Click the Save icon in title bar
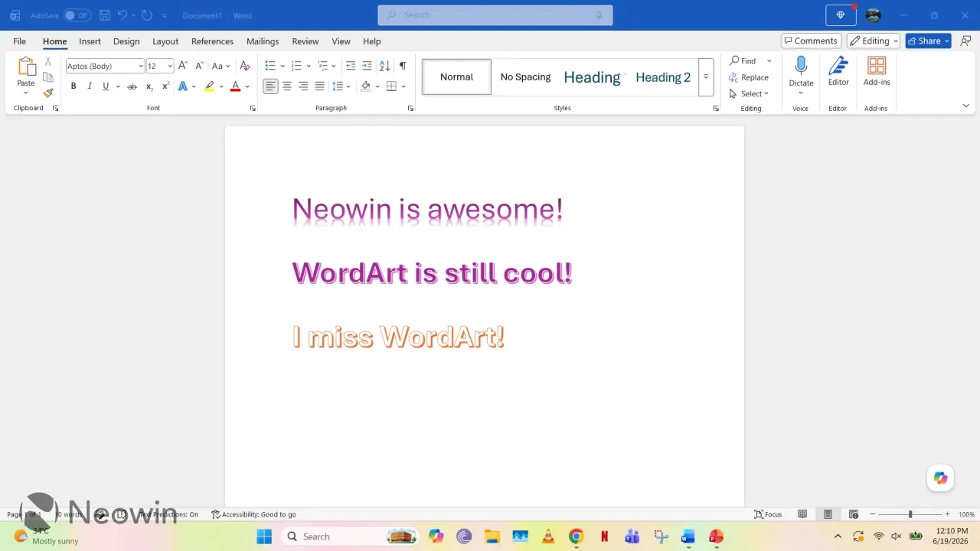Screen dimensions: 980x551 point(105,15)
